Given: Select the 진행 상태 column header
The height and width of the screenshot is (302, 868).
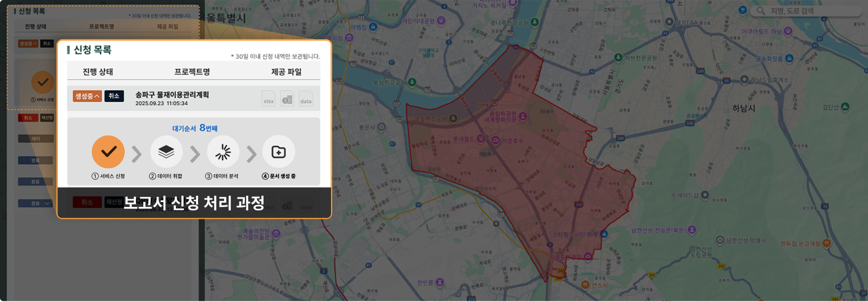Looking at the screenshot, I should pyautogui.click(x=98, y=72).
